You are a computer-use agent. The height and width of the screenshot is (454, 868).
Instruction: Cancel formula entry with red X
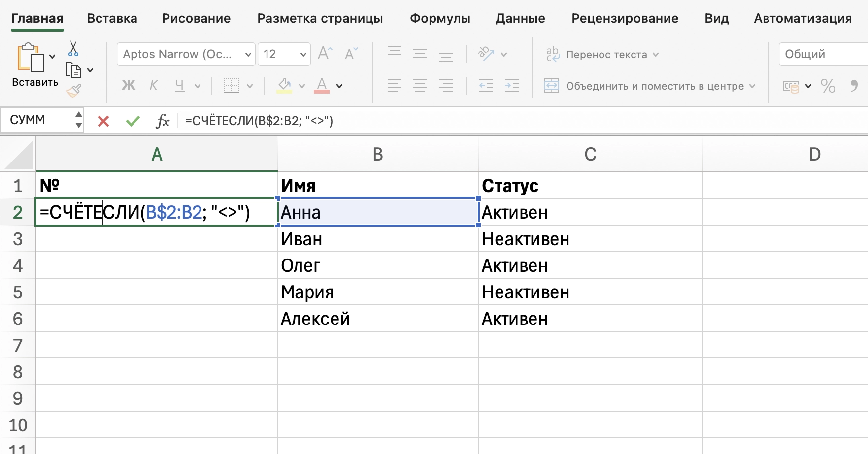point(103,121)
